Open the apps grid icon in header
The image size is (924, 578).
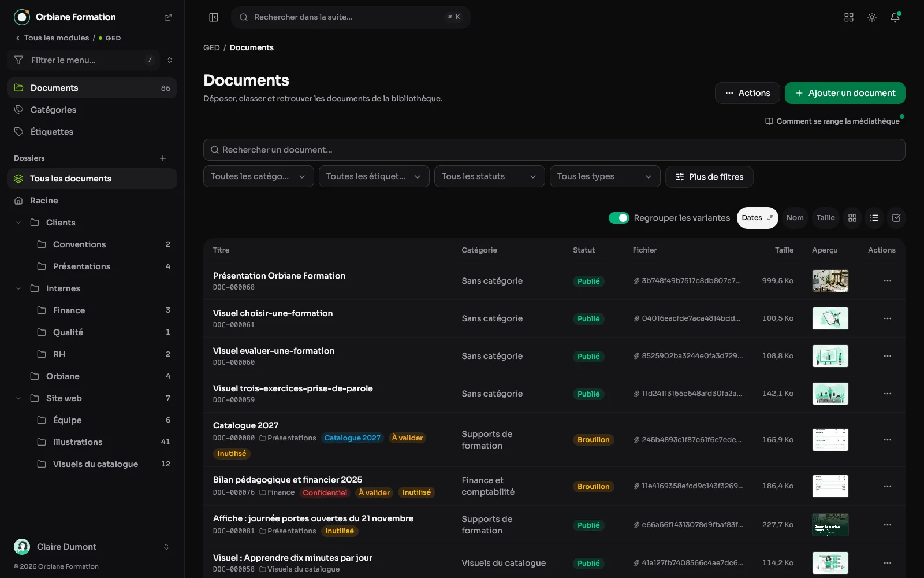[x=849, y=17]
